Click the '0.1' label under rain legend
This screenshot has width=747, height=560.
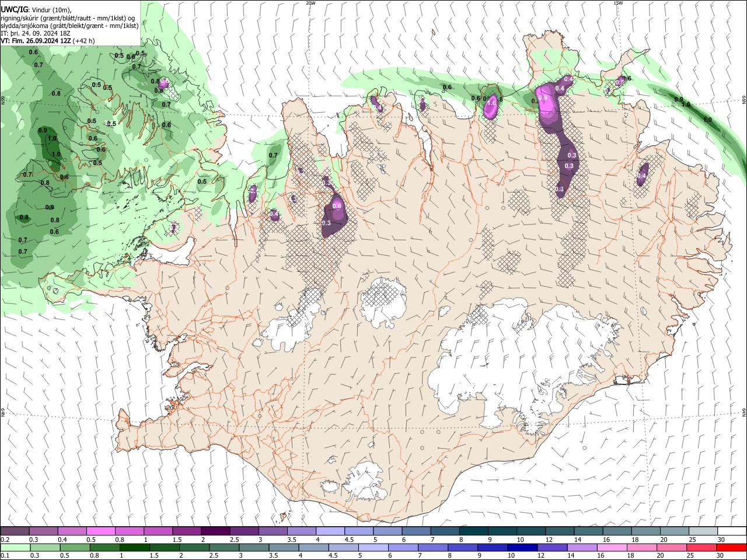(x=5, y=556)
